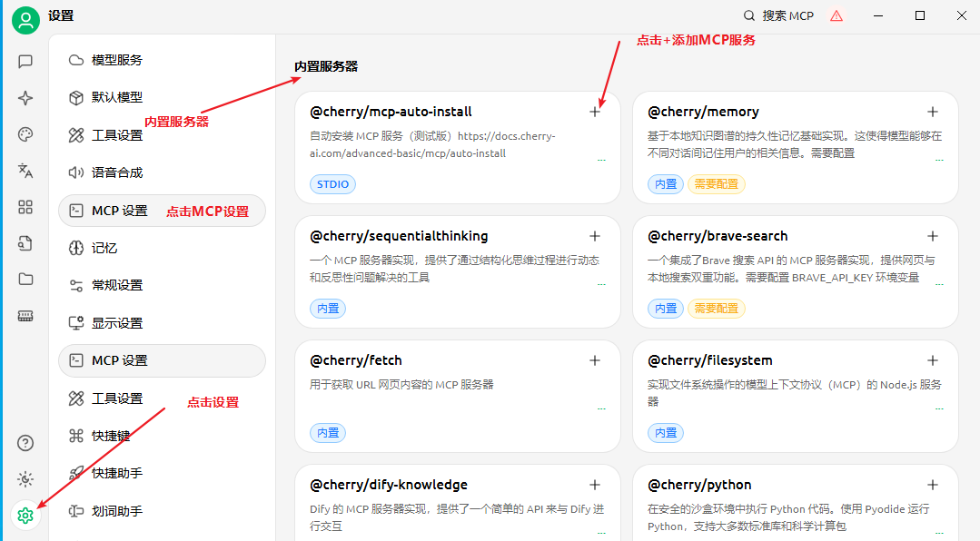This screenshot has width=980, height=541.
Task: Open the painting palette icon in the sidebar
Action: [25, 134]
